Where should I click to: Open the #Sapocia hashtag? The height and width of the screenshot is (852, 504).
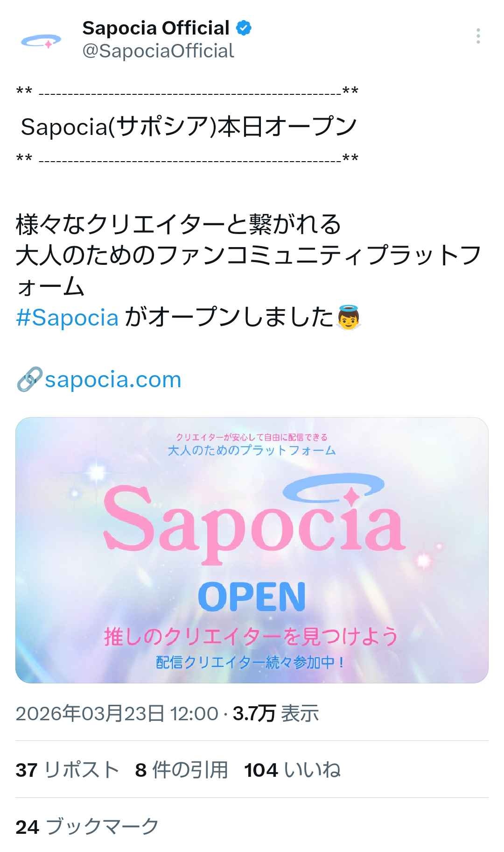coord(67,318)
